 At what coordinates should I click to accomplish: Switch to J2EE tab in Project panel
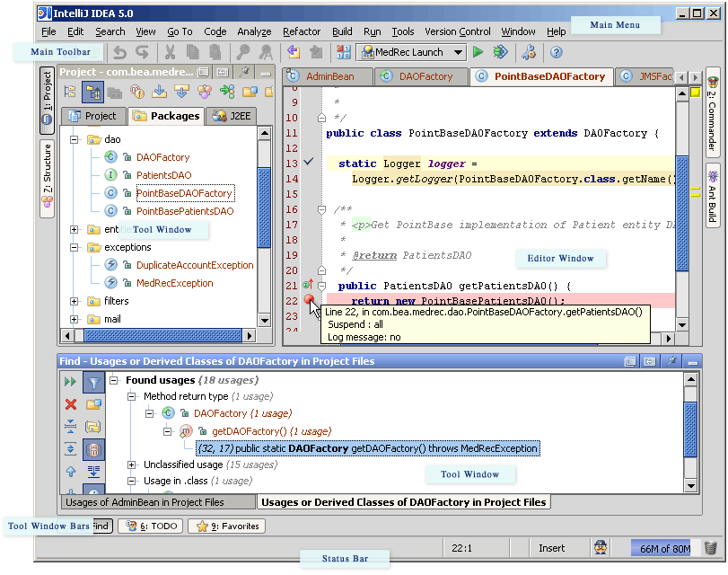click(x=232, y=116)
